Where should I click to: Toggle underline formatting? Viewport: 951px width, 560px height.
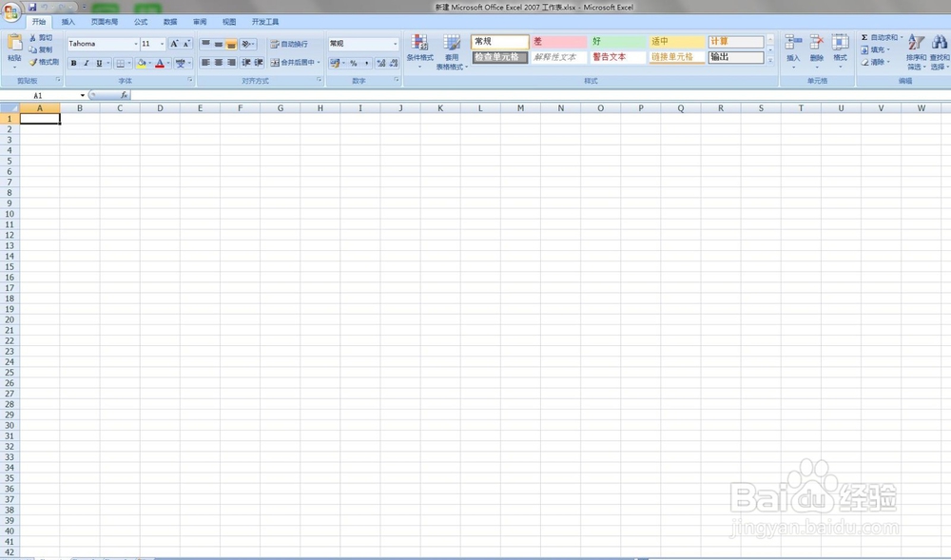[99, 63]
